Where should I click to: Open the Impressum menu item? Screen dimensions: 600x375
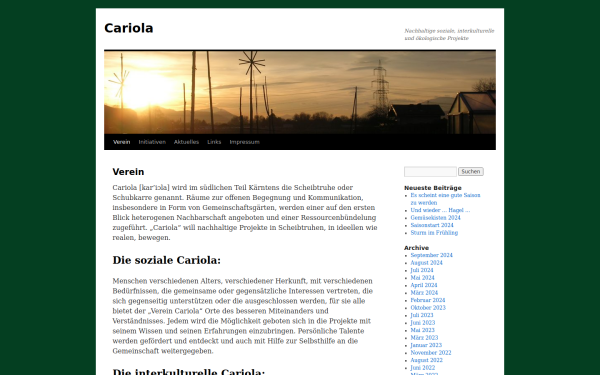click(x=245, y=142)
